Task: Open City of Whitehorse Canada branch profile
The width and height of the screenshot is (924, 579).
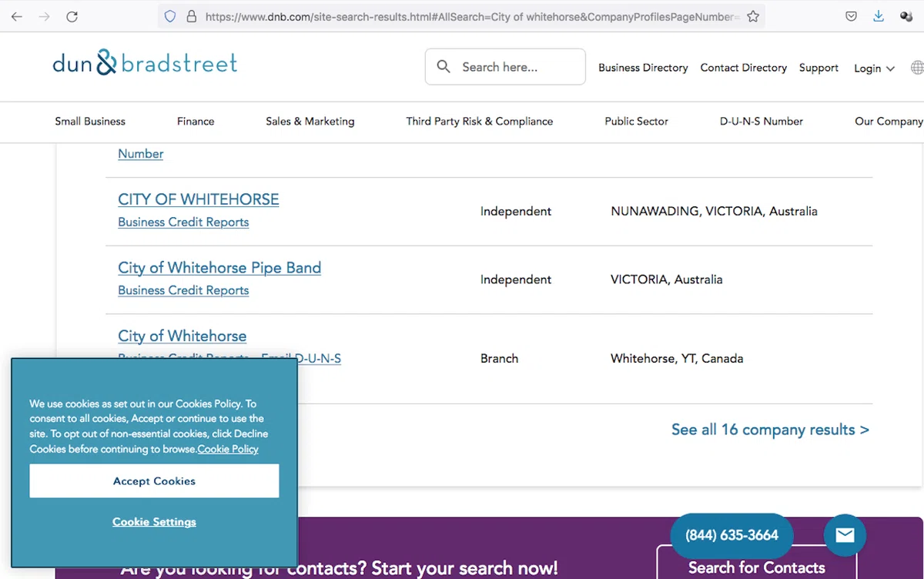Action: 182,336
